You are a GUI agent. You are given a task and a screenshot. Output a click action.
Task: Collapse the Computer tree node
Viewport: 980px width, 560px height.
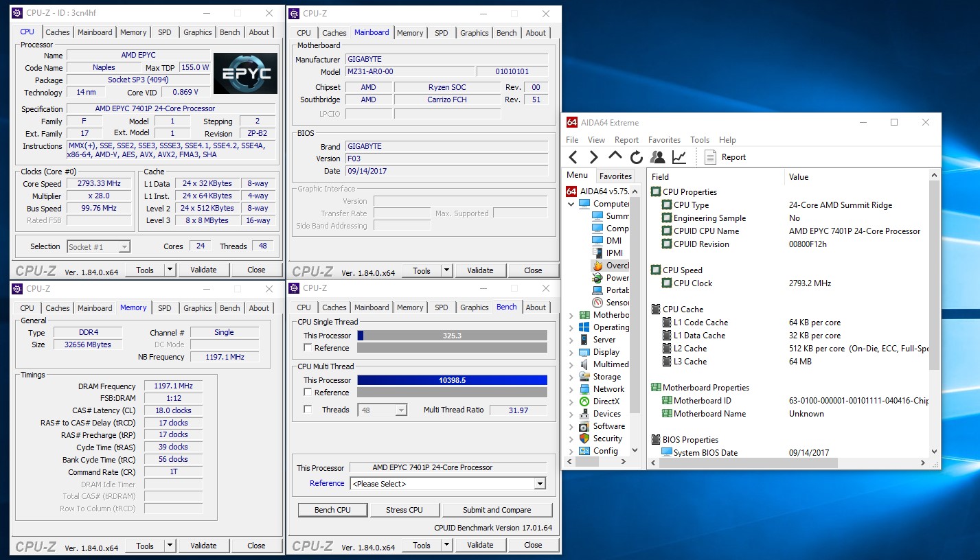(x=571, y=204)
